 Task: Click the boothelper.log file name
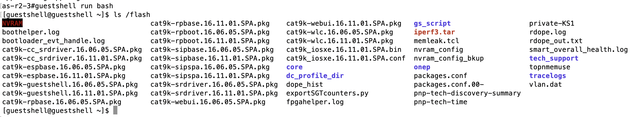click(x=31, y=32)
